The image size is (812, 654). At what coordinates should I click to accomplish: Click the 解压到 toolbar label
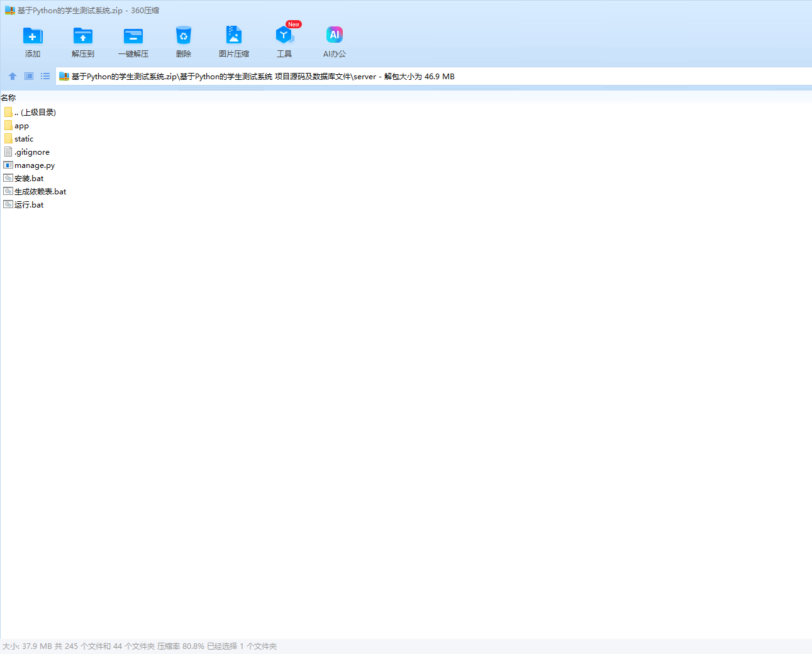pyautogui.click(x=83, y=54)
